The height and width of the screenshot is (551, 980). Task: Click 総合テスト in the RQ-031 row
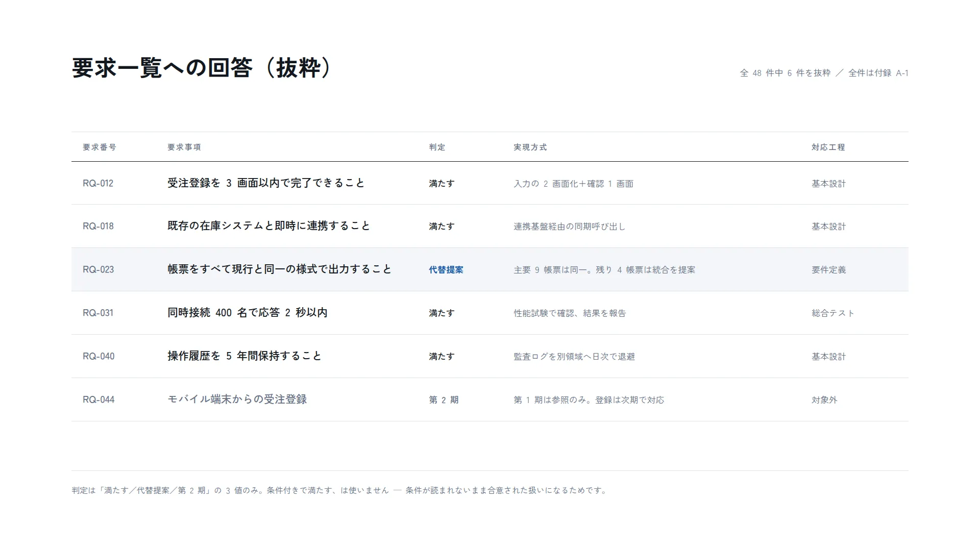[x=833, y=313]
